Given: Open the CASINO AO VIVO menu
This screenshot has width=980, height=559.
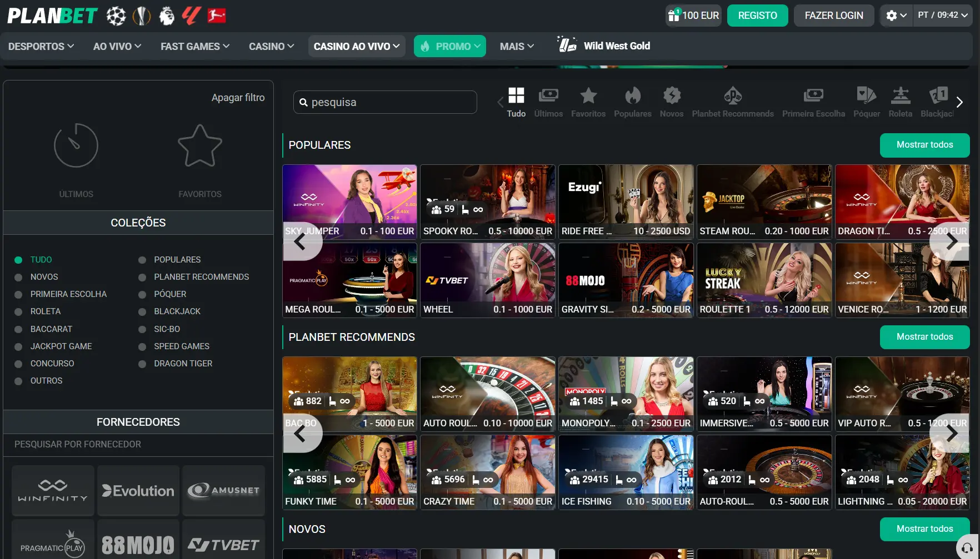Looking at the screenshot, I should (357, 46).
